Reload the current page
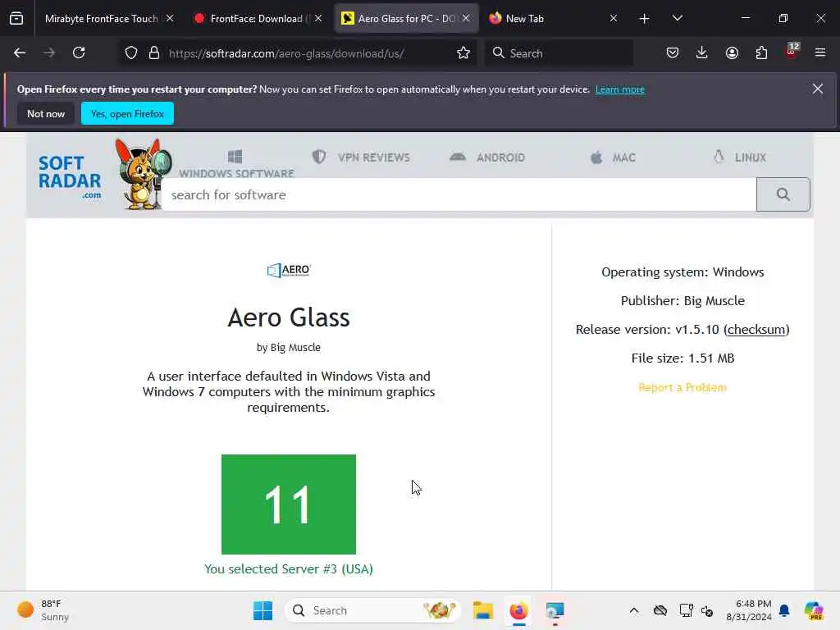840x630 pixels. [x=79, y=52]
